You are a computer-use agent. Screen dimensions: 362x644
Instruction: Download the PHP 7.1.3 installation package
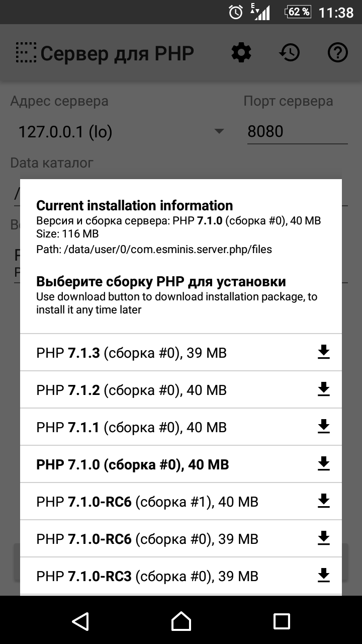(x=324, y=353)
